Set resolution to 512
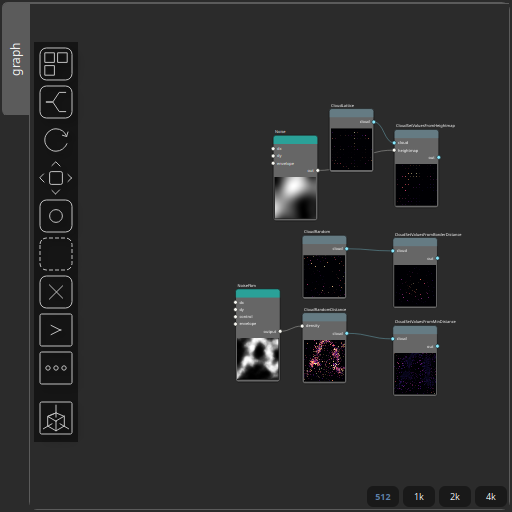This screenshot has height=512, width=512. (383, 497)
